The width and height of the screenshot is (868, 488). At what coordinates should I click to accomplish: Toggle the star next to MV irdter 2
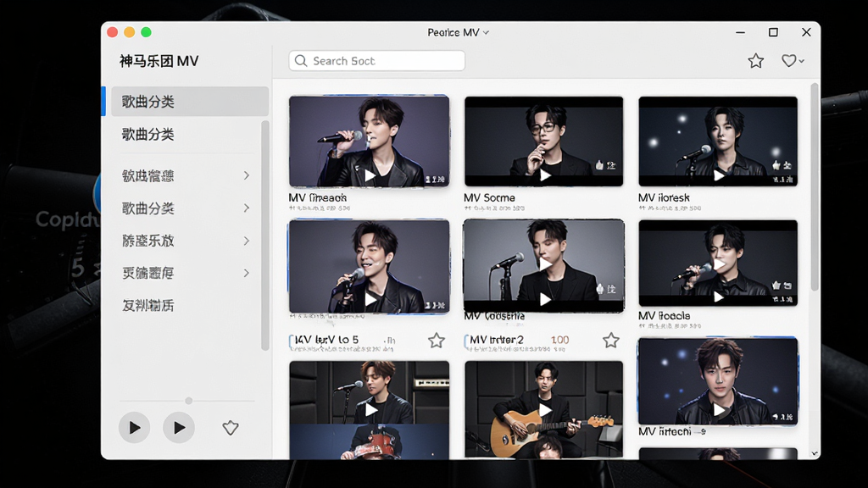pos(610,341)
